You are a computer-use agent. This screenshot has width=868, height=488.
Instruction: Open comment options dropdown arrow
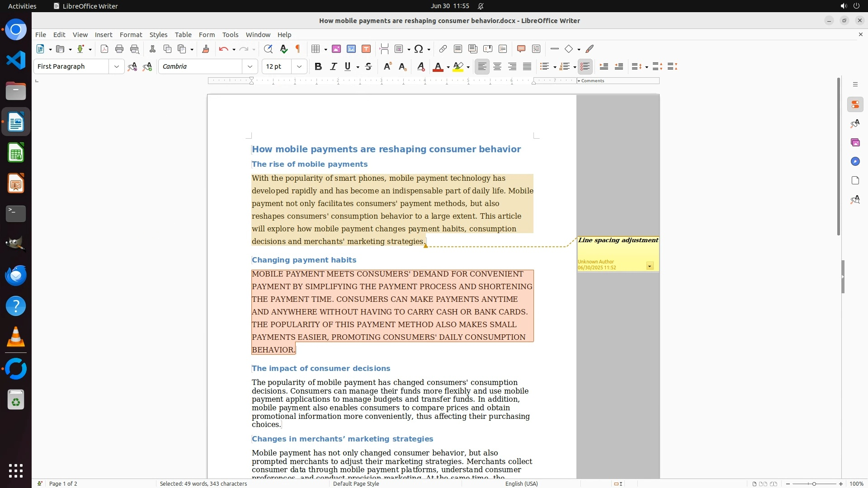[650, 266]
